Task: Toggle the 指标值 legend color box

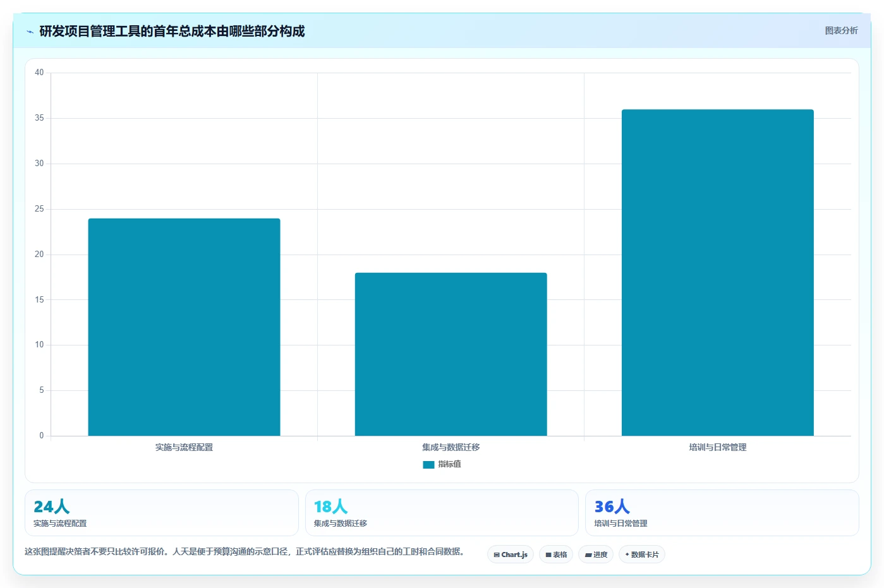Action: point(428,464)
